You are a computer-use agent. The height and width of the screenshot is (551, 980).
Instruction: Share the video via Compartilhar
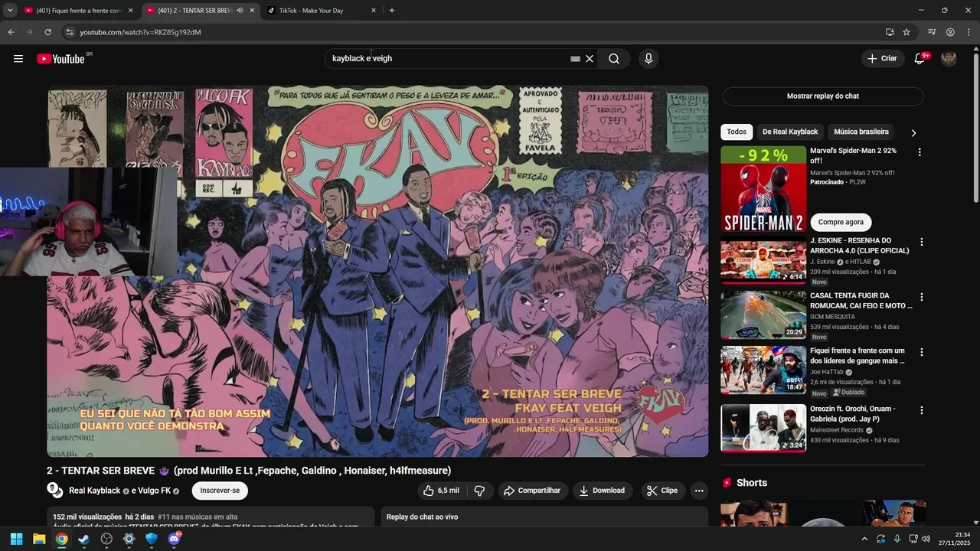[531, 491]
